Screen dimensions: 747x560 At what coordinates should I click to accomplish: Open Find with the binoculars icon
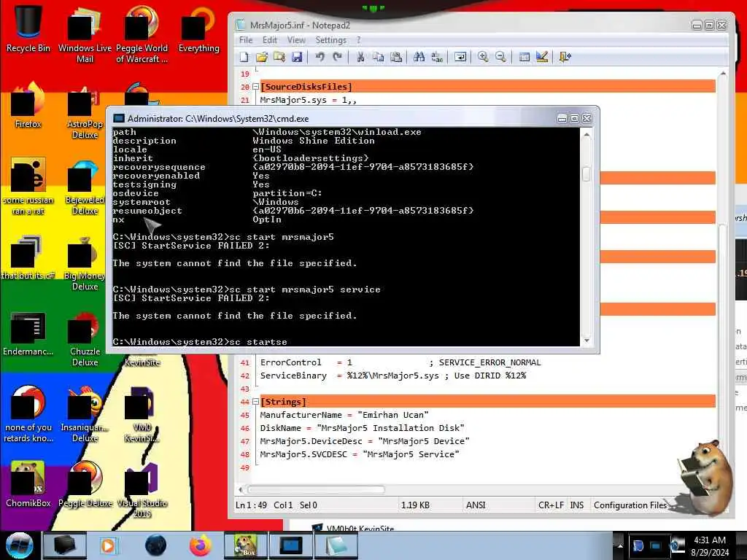[x=419, y=57]
